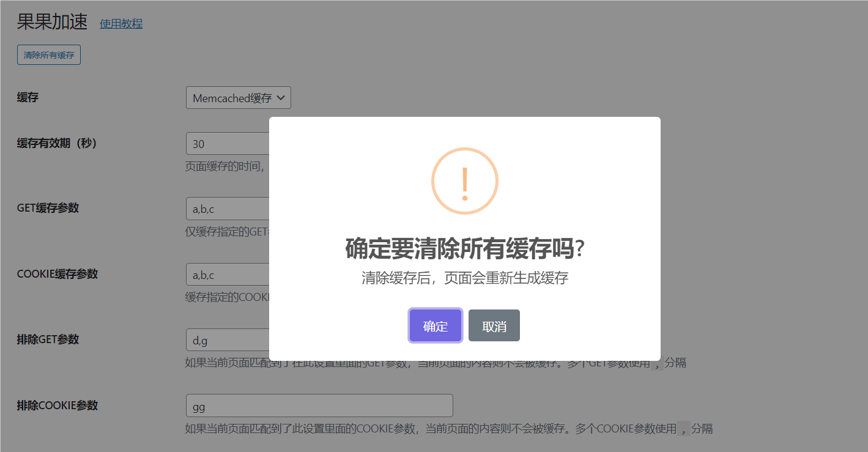Click the text 清除缓存后，页面会重新生成缓存
Screen dimensions: 868x452
tap(465, 278)
